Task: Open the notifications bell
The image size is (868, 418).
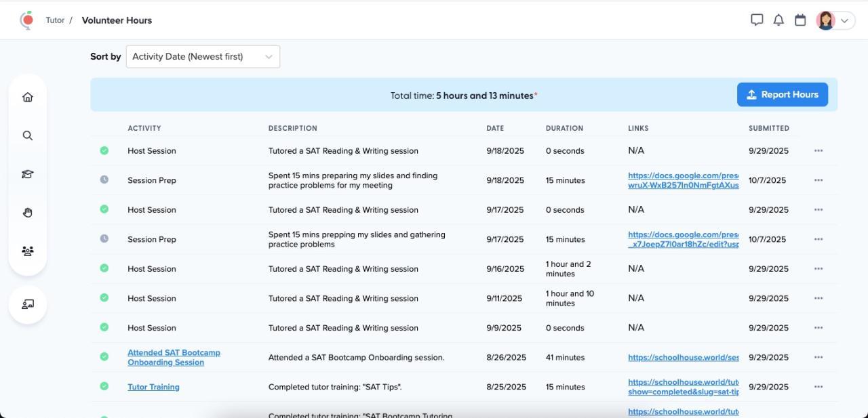Action: coord(778,20)
